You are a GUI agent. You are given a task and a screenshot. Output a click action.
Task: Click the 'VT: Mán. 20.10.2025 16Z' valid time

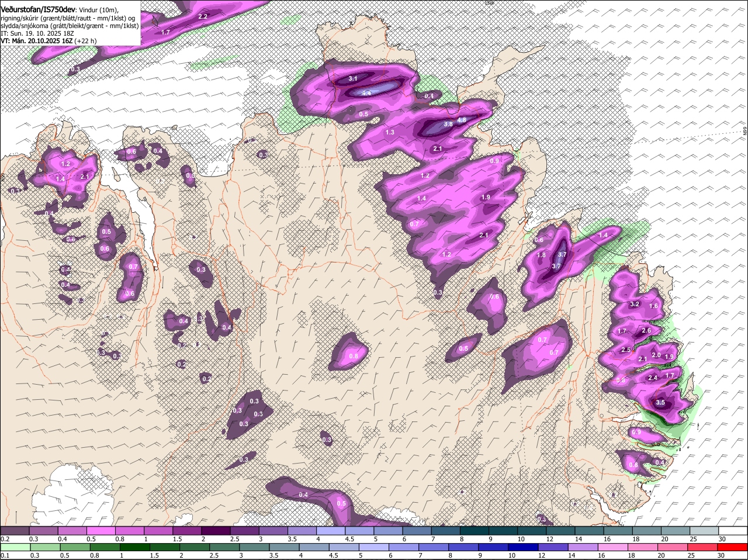click(37, 41)
